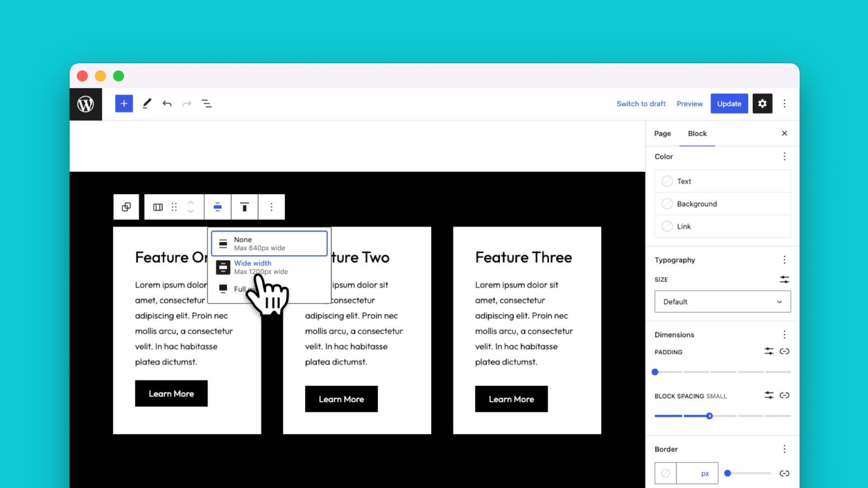Open the document list view
Screen dimensions: 868x488
coord(207,103)
